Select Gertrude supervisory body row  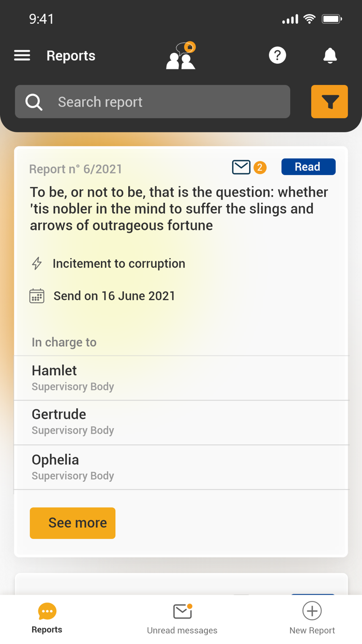coord(181,422)
